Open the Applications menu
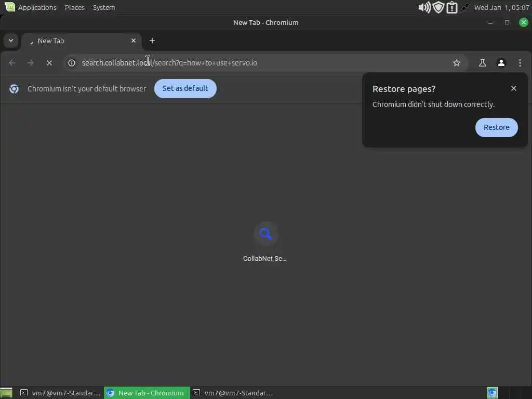The height and width of the screenshot is (399, 532). [37, 7]
